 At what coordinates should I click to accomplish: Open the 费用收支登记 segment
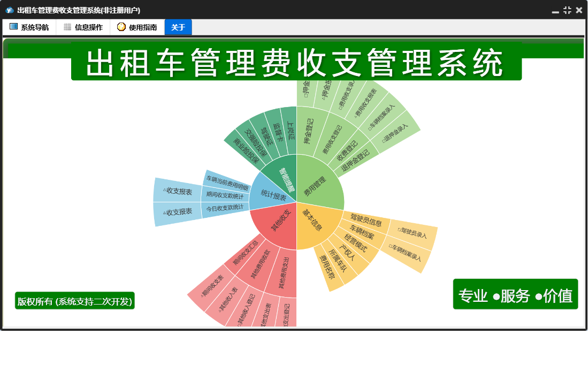tap(332, 139)
